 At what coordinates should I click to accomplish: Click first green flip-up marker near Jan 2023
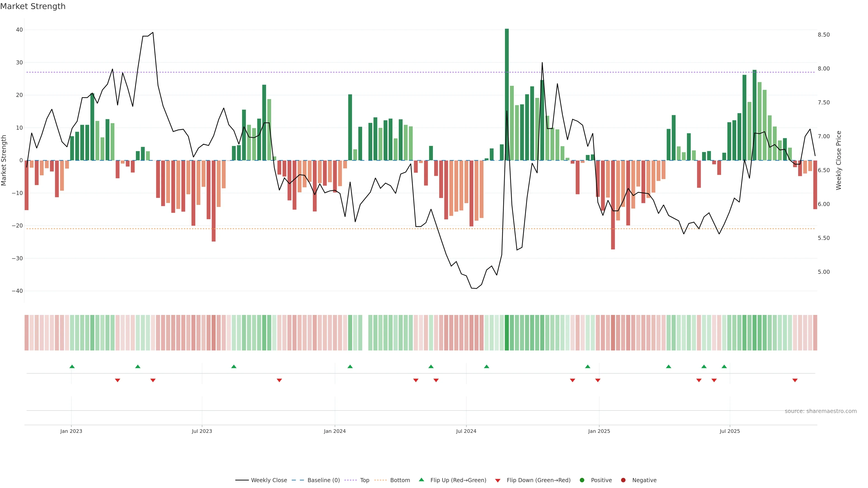tap(72, 366)
